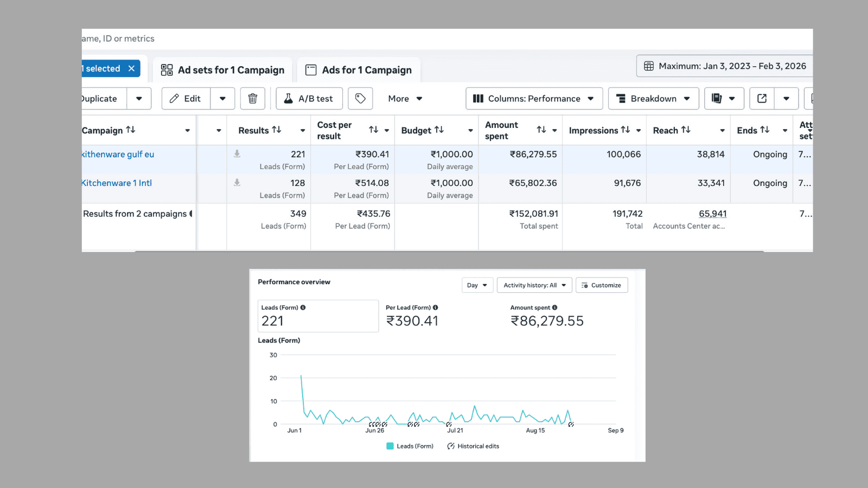868x488 pixels.
Task: Click info icon beside Amount spent metric
Action: coord(554,307)
